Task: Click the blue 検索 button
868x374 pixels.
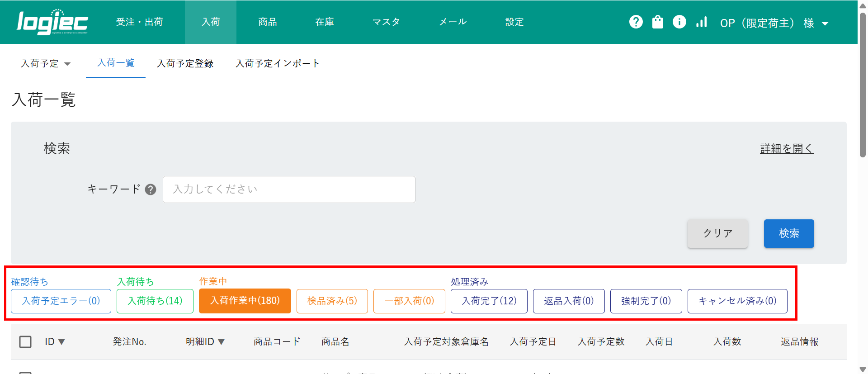Action: click(788, 233)
